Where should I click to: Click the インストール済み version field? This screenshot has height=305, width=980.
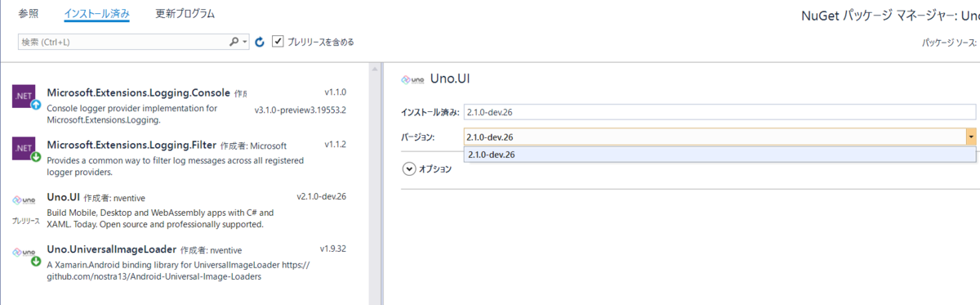tap(719, 112)
